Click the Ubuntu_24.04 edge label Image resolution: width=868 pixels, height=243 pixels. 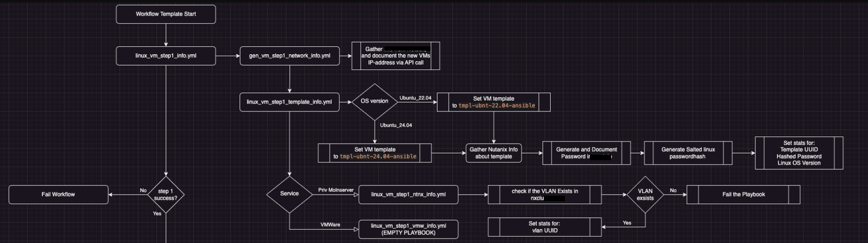(x=396, y=125)
